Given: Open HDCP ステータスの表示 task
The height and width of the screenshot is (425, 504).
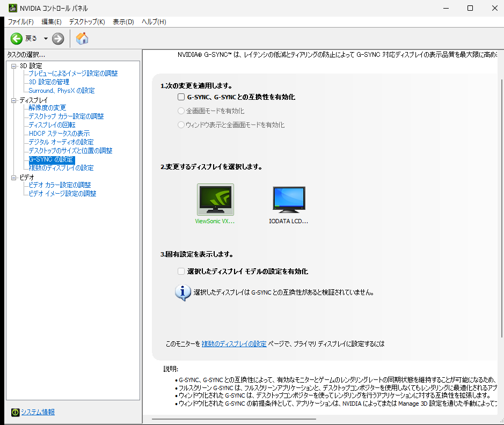Looking at the screenshot, I should pos(59,133).
